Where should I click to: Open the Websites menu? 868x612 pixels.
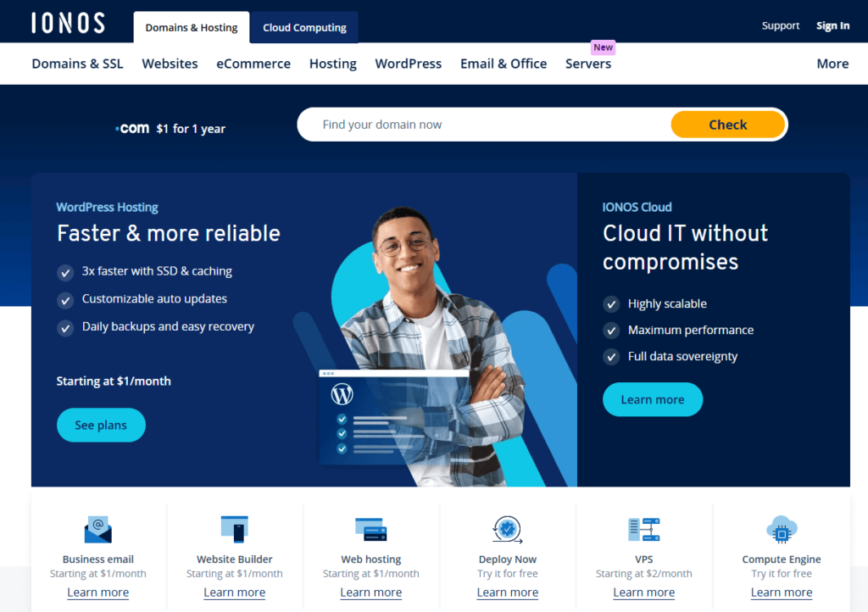[x=170, y=64]
